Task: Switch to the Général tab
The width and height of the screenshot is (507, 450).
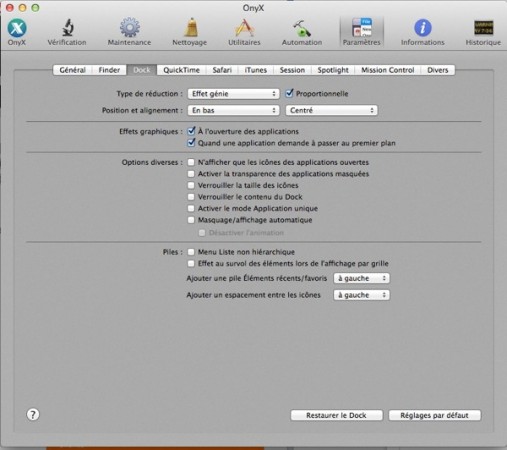Action: (x=72, y=70)
